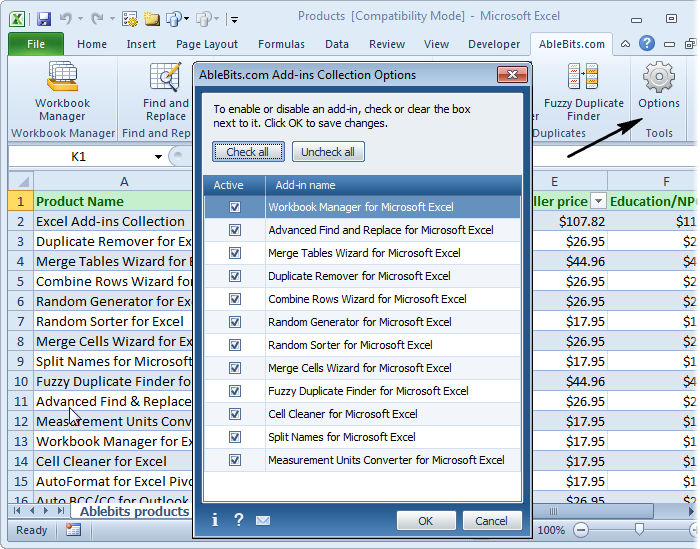Uncheck Workbook Manager for Microsoft Excel

235,207
